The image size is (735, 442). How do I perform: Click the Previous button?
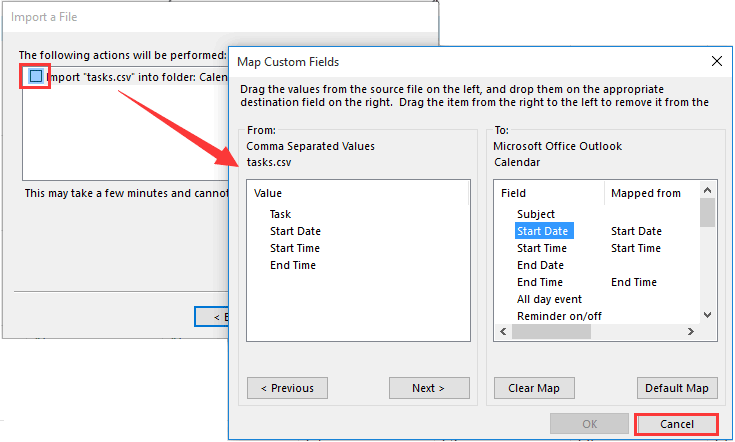click(287, 388)
